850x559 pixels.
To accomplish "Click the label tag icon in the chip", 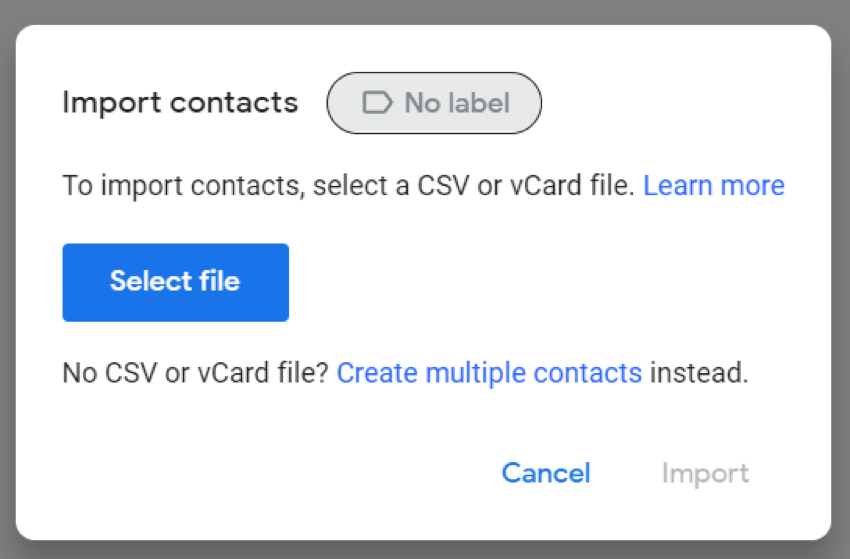I will 377,102.
